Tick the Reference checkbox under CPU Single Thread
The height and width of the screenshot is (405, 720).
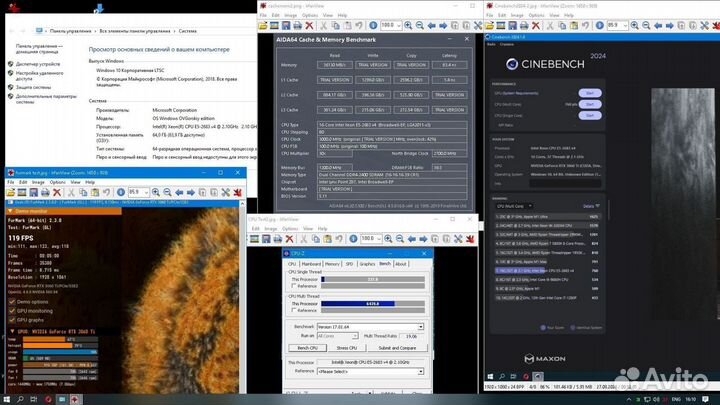tap(291, 285)
